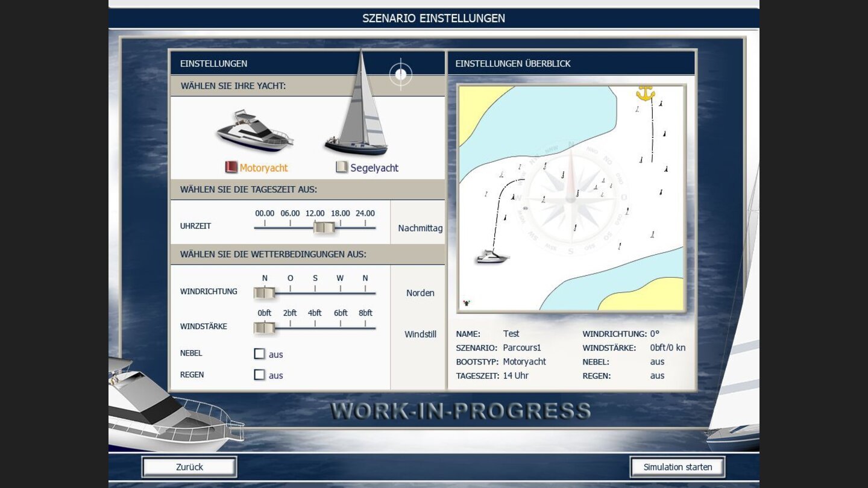Click the 8bft wind strength label
868x488 pixels.
pos(365,313)
